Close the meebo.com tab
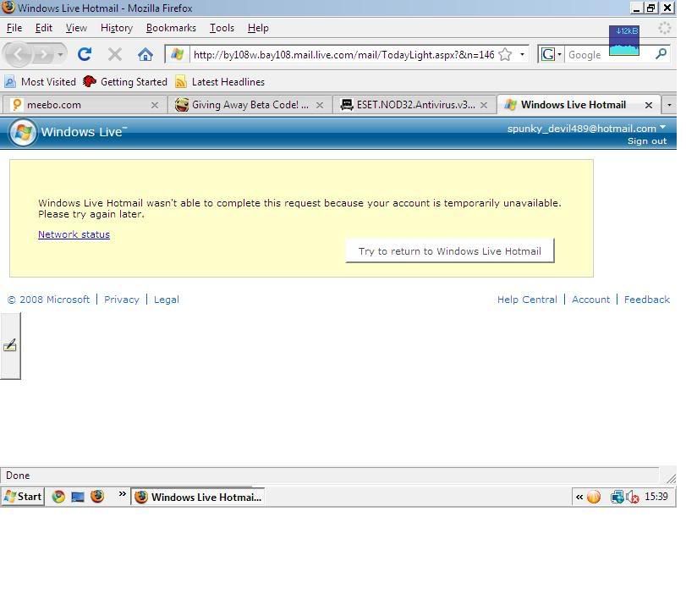Image resolution: width=686 pixels, height=616 pixels. (155, 105)
